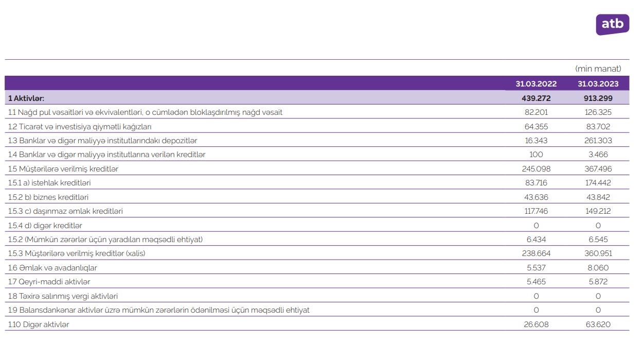Click the (min manat) unit label
Image resolution: width=644 pixels, height=341 pixels.
[x=598, y=69]
